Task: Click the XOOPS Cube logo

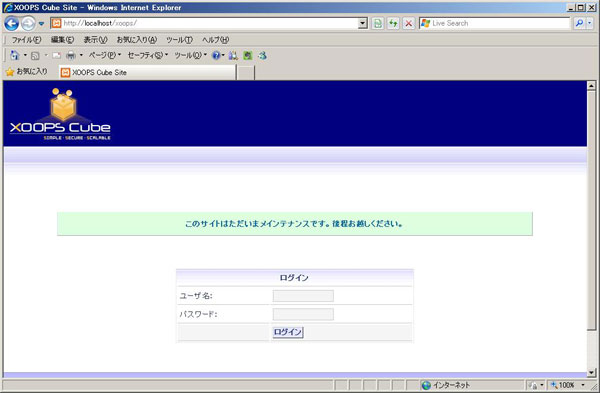Action: click(60, 114)
